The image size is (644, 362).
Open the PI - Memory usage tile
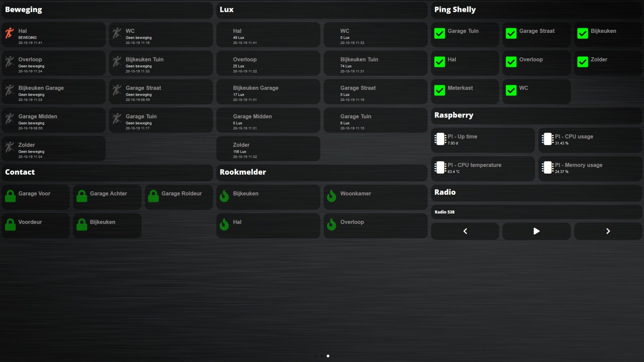[590, 168]
